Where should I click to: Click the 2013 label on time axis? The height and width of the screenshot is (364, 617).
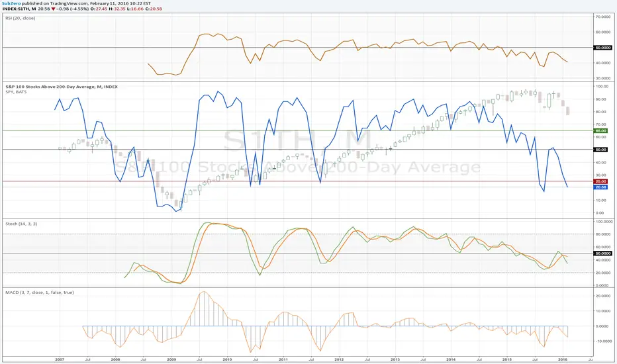(x=395, y=359)
